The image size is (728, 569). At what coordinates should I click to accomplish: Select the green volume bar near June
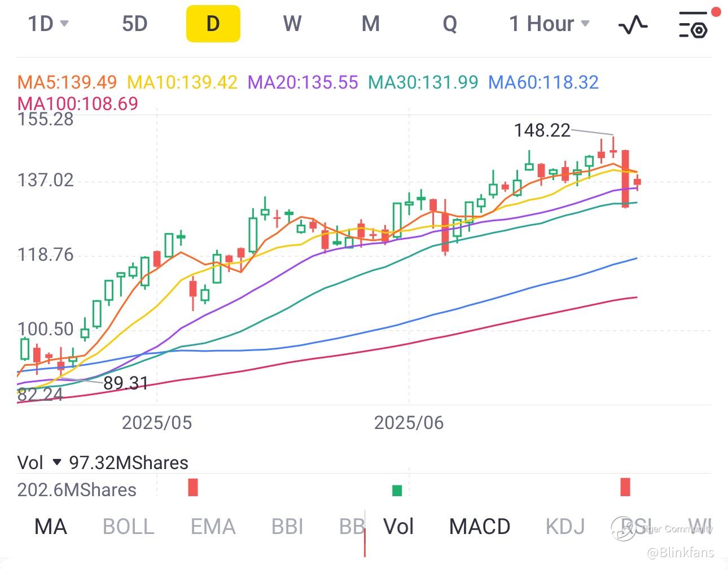397,491
